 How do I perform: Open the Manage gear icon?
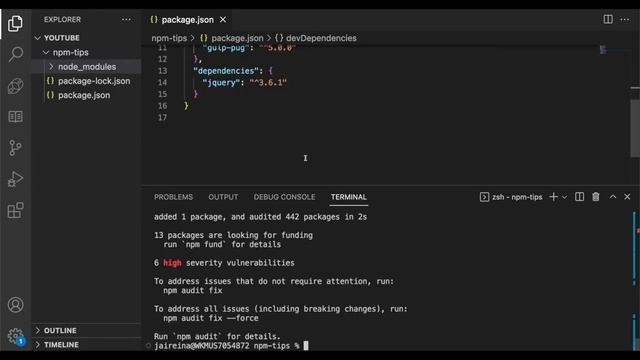pyautogui.click(x=16, y=336)
